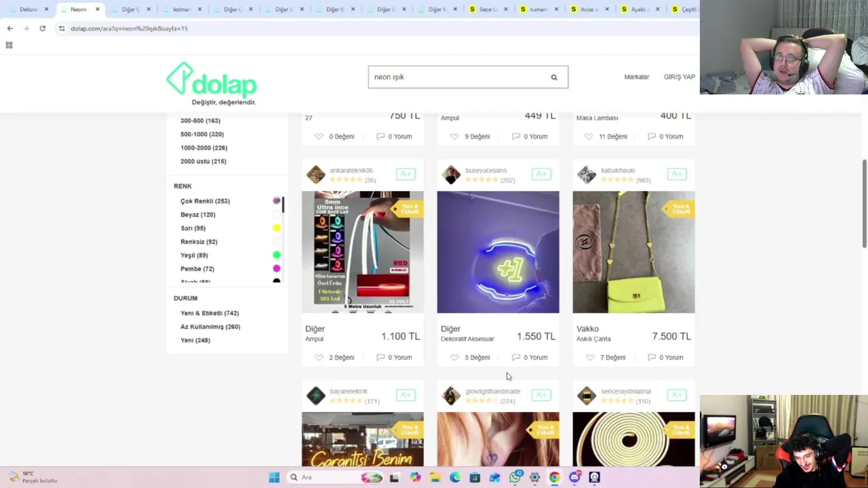Filter condition Yeni (248)
The image size is (868, 488).
click(x=195, y=340)
